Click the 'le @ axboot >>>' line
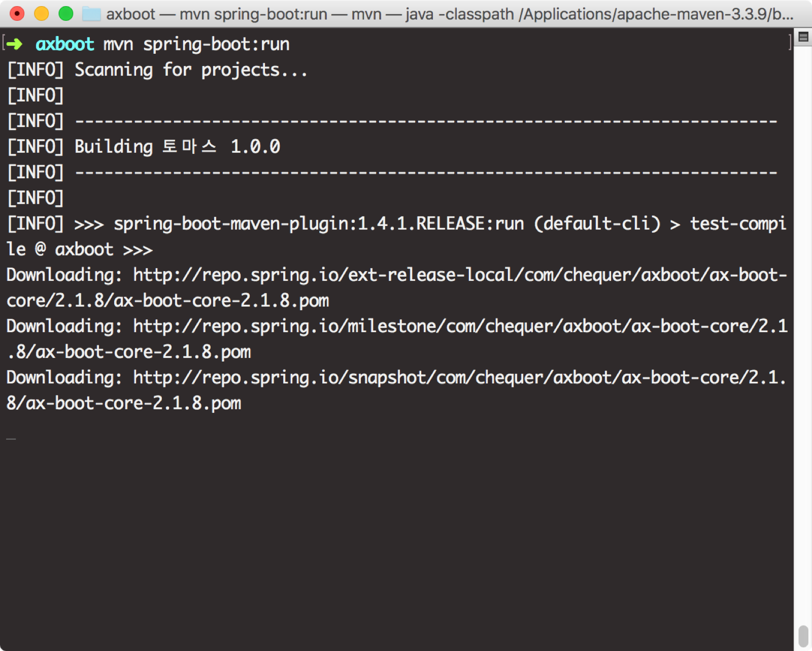The image size is (812, 651). 80,249
